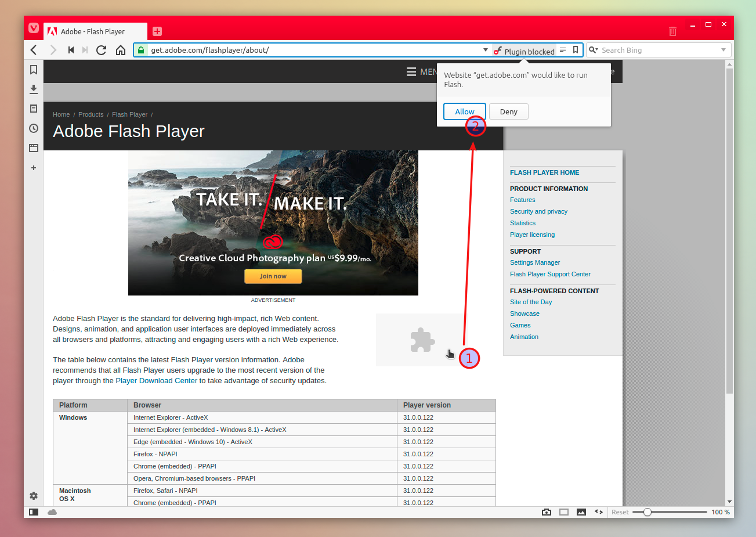Image resolution: width=756 pixels, height=537 pixels.
Task: Click the "Firefox - NPAPI" table cell
Action: coord(262,454)
